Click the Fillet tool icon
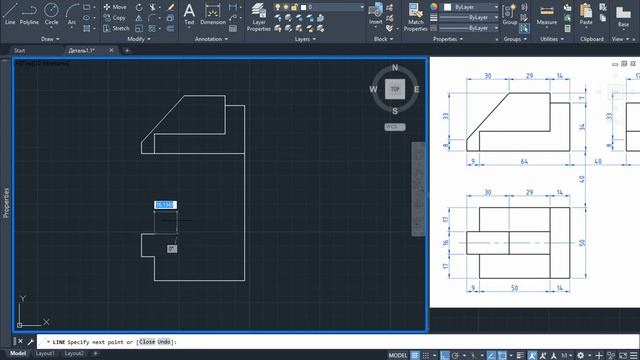Viewport: 640px width, 360px height. (x=152, y=18)
